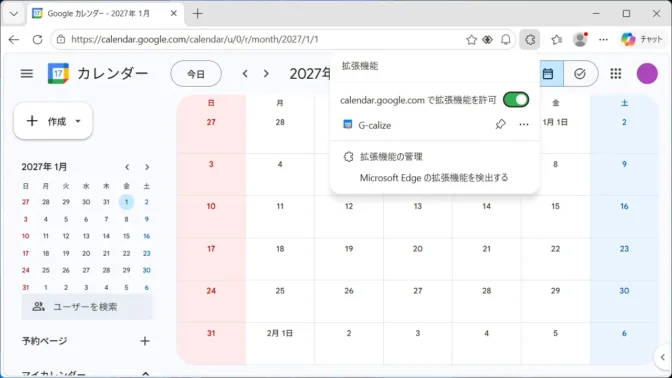Close the Google カレンダー tab

[174, 14]
